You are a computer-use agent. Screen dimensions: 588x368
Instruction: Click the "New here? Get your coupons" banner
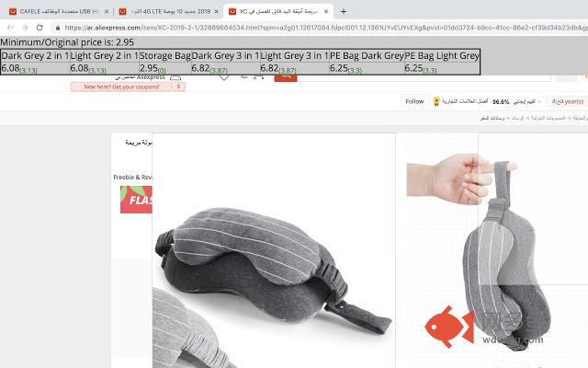pos(128,86)
